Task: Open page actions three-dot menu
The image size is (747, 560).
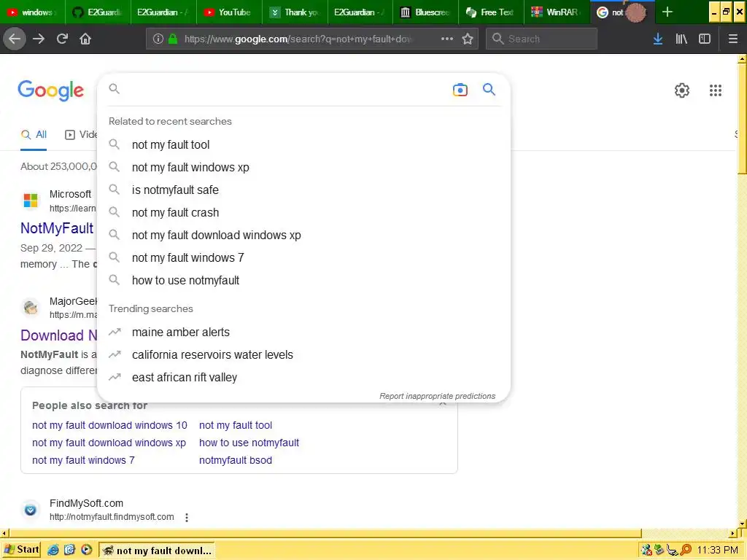Action: click(447, 39)
